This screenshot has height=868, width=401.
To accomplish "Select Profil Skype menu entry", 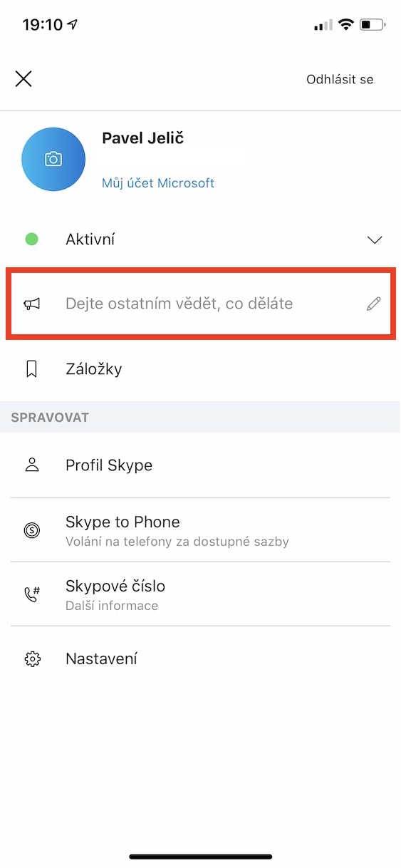I will [x=201, y=465].
